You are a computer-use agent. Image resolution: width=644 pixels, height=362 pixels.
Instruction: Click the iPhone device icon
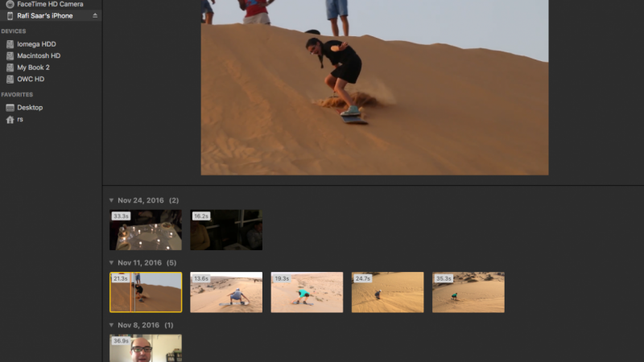(x=10, y=16)
